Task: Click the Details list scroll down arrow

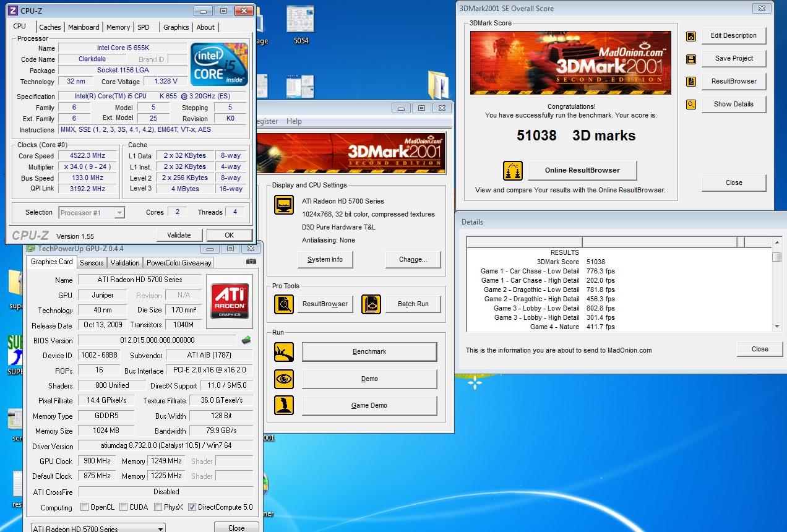Action: click(x=777, y=326)
